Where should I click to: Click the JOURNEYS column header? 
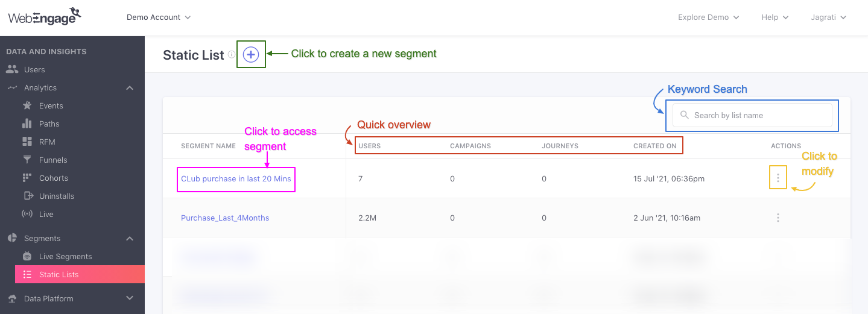pos(560,146)
